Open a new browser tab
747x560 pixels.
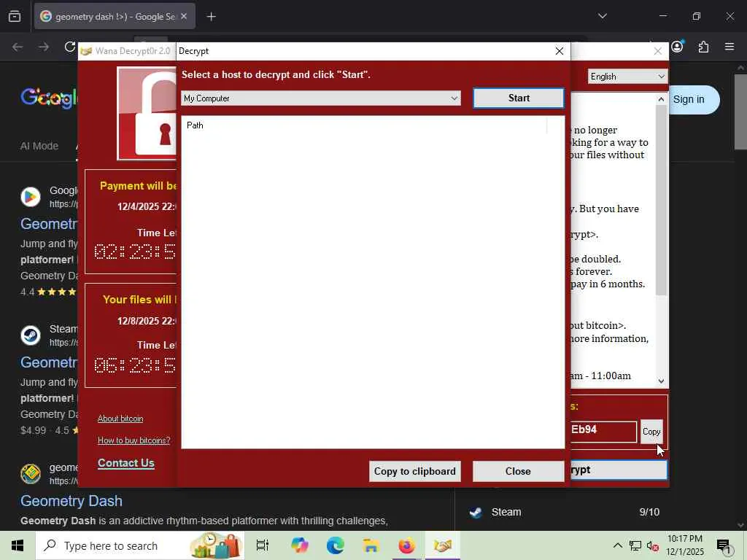[x=211, y=17]
